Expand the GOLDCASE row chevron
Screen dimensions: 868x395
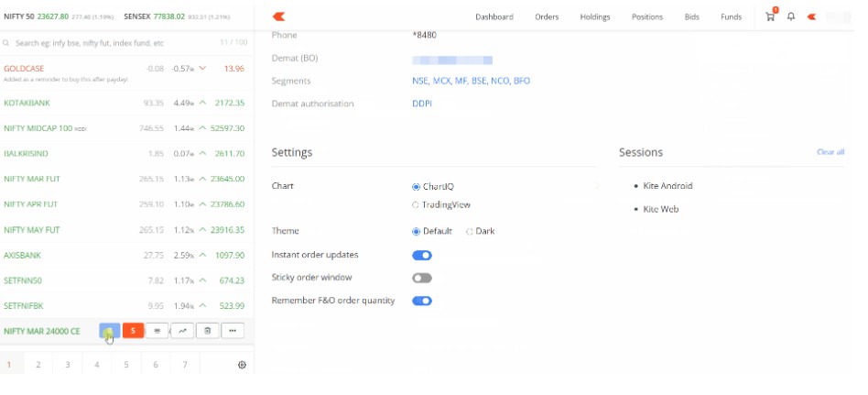[202, 69]
